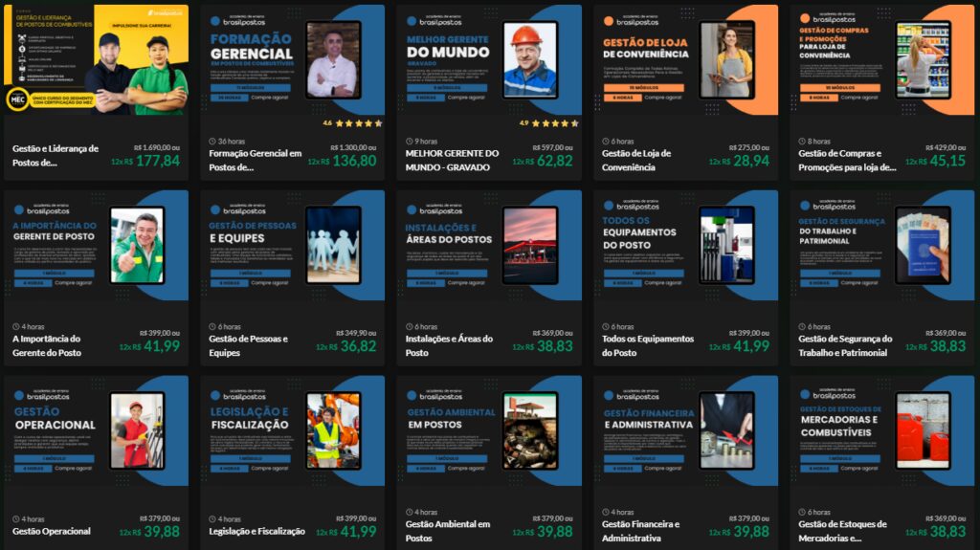The height and width of the screenshot is (550, 980).
Task: Click the installment price "62,82"
Action: click(554, 161)
